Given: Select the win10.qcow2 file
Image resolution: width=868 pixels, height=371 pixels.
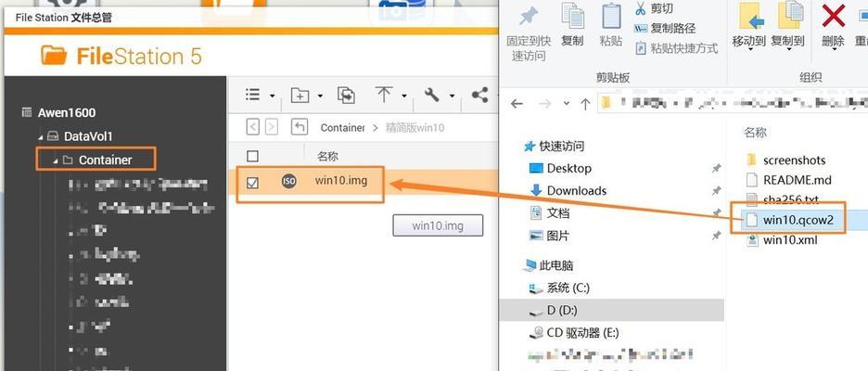Looking at the screenshot, I should [x=798, y=220].
